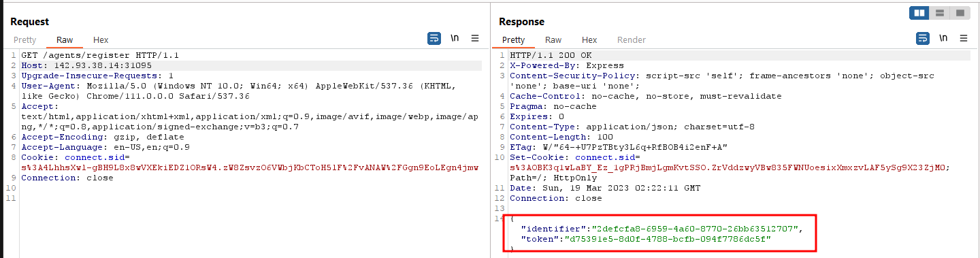Screen dimensions: 980x258
Task: Toggle show non-printable chars in Request panel
Action: (x=455, y=39)
